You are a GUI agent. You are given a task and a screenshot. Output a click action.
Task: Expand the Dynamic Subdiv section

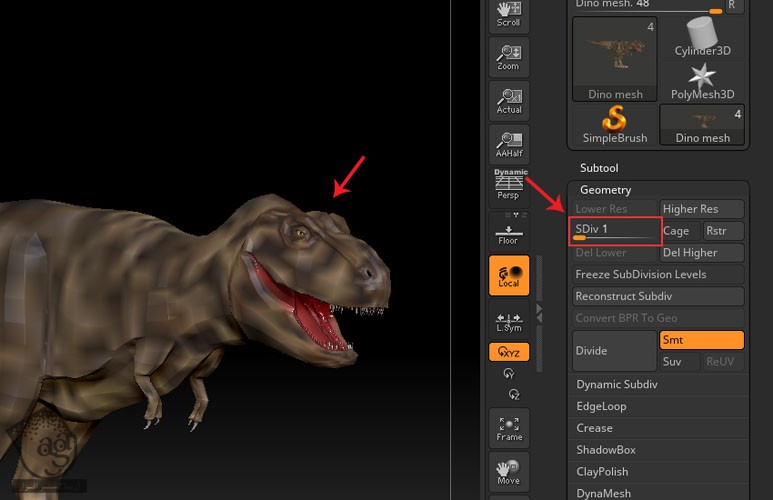tap(616, 384)
